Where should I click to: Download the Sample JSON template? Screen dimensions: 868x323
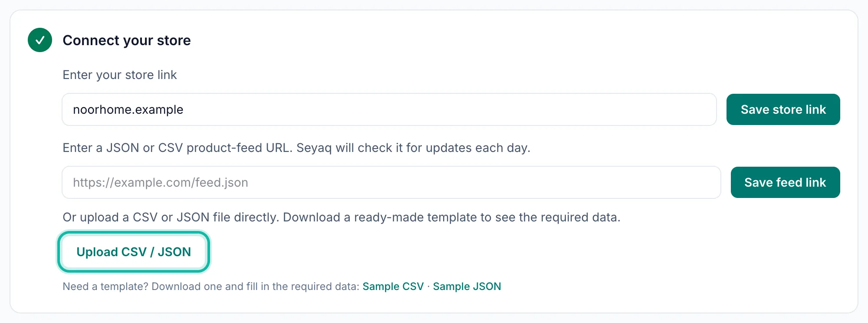coord(467,287)
